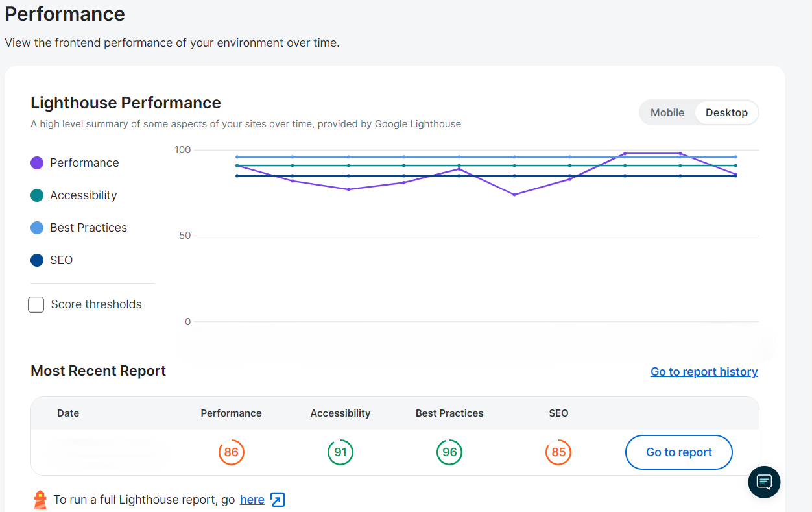812x512 pixels.
Task: Open the chat bubble icon bottom right
Action: click(x=764, y=482)
